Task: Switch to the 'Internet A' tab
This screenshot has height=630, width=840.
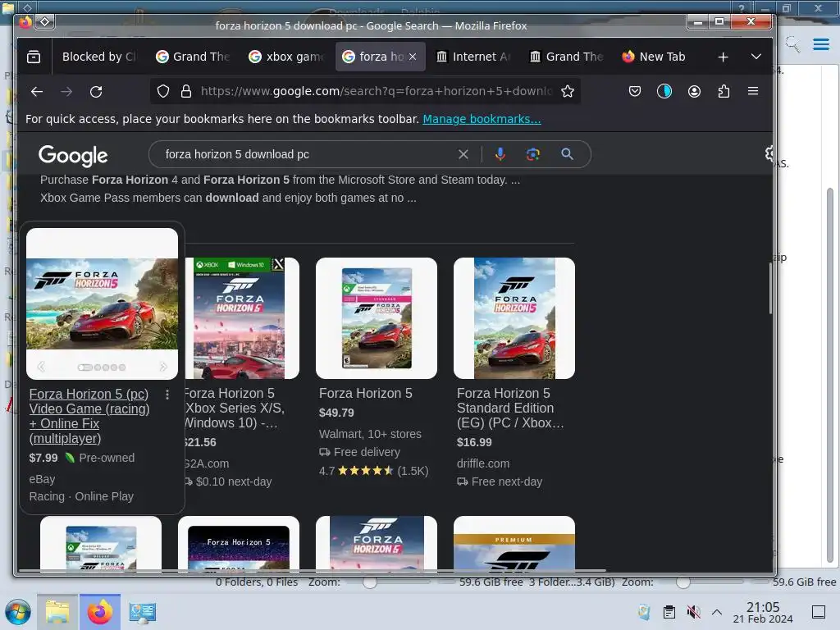Action: (x=473, y=57)
